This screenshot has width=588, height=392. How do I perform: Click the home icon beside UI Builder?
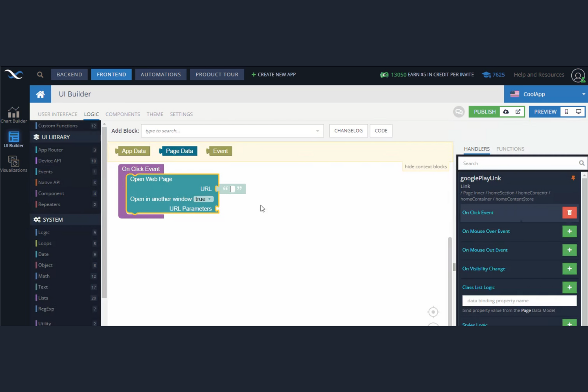pyautogui.click(x=40, y=94)
